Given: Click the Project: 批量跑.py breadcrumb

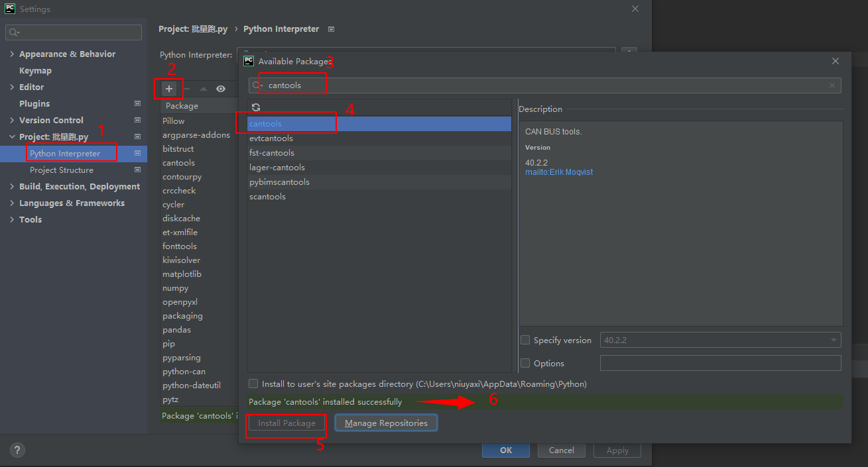Looking at the screenshot, I should coord(193,29).
